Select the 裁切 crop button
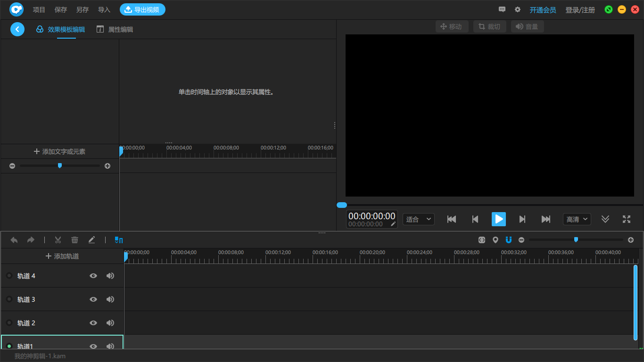644x362 pixels. pos(490,26)
